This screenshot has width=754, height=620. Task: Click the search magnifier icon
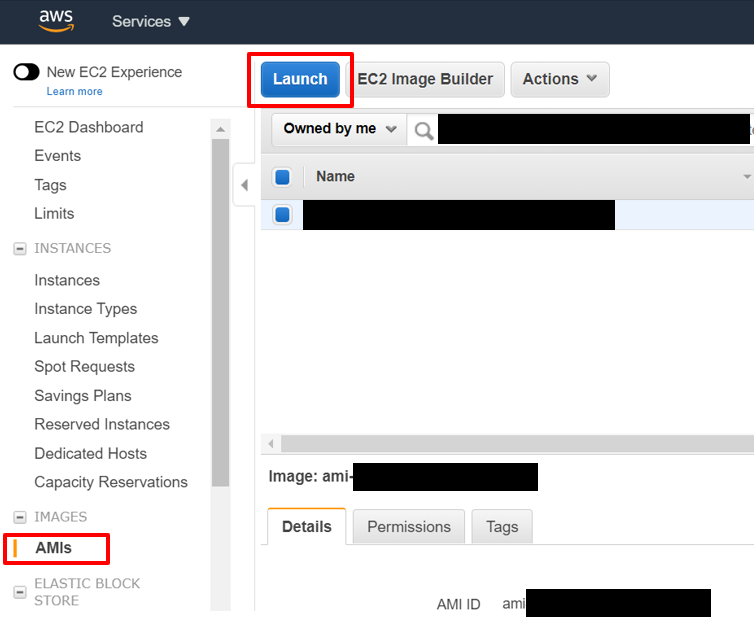coord(423,131)
